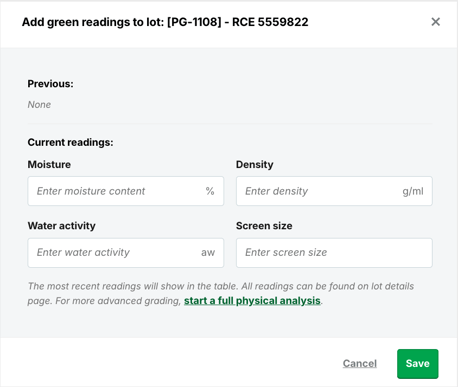Screen dimensions: 458x387
Task: Click the None value under Previous
Action: click(x=39, y=105)
